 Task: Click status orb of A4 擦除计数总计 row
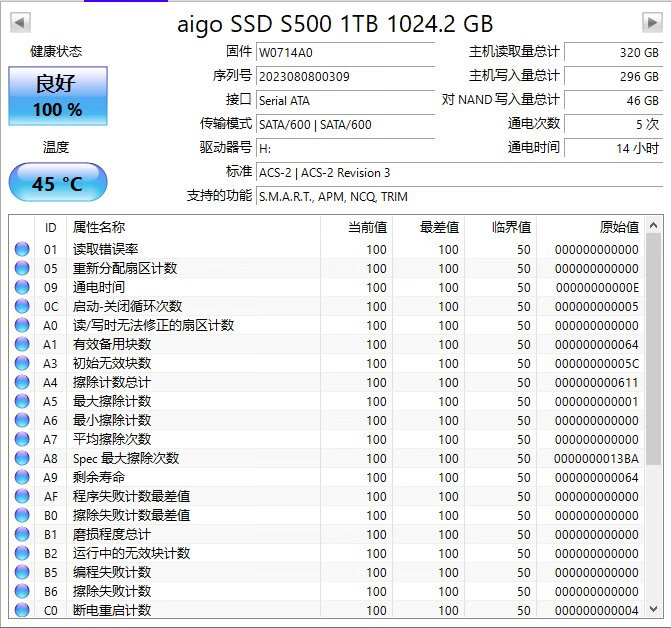tap(22, 382)
